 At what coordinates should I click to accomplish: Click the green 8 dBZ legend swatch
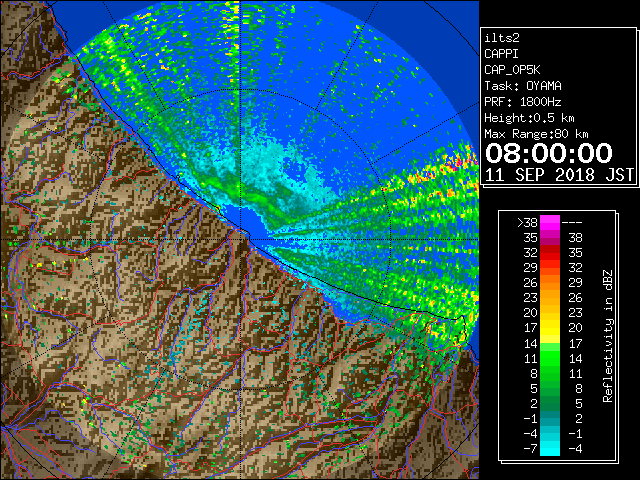coord(550,373)
